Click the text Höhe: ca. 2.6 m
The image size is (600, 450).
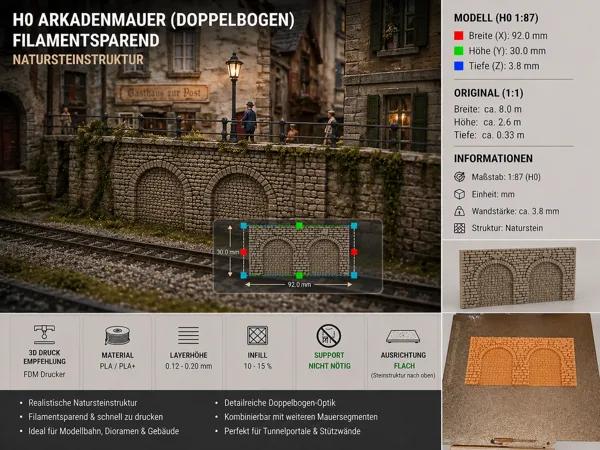(487, 122)
